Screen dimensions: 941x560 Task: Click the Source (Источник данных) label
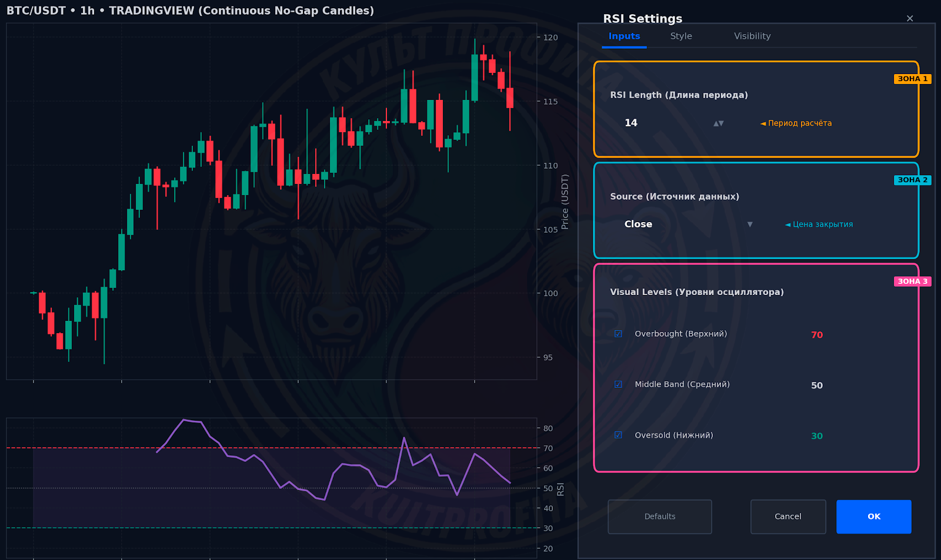click(675, 197)
